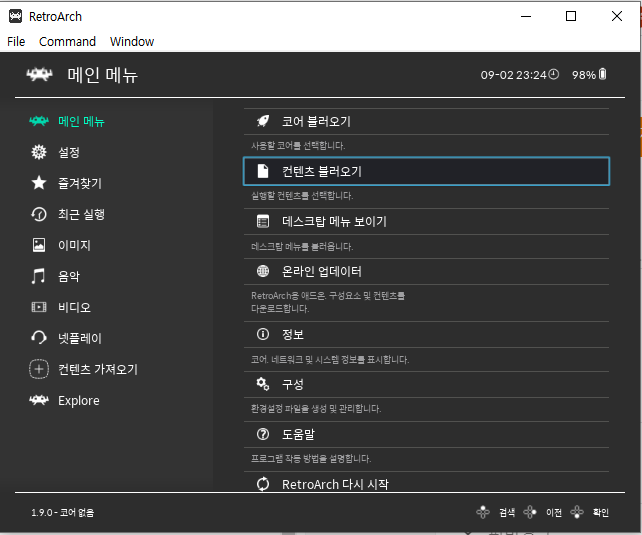This screenshot has width=642, height=535.
Task: Click description 코어, 네트워크 및 시스템 정보를 표시합니다.
Action: tap(330, 359)
